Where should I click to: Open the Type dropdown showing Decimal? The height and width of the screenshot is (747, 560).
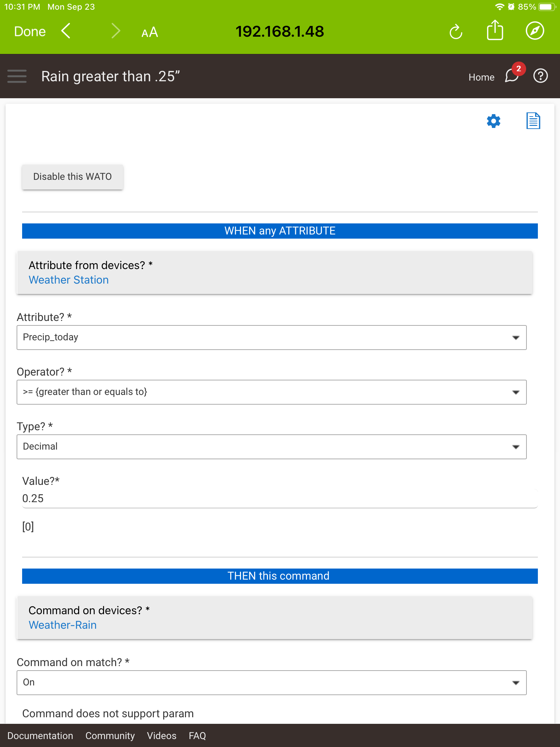click(271, 446)
